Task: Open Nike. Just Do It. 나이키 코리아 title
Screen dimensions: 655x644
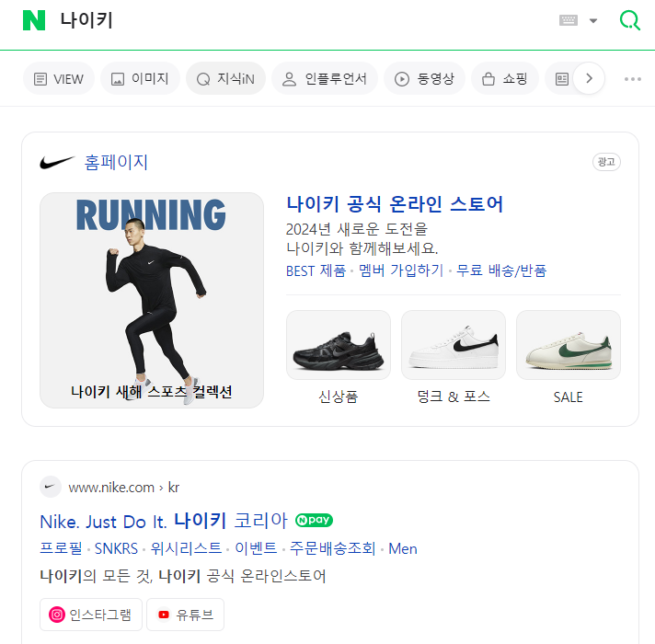Action: [164, 522]
